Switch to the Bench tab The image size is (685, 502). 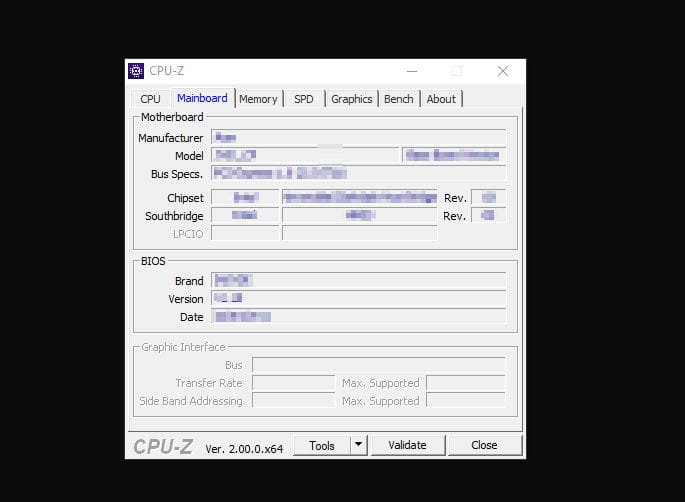pyautogui.click(x=398, y=99)
